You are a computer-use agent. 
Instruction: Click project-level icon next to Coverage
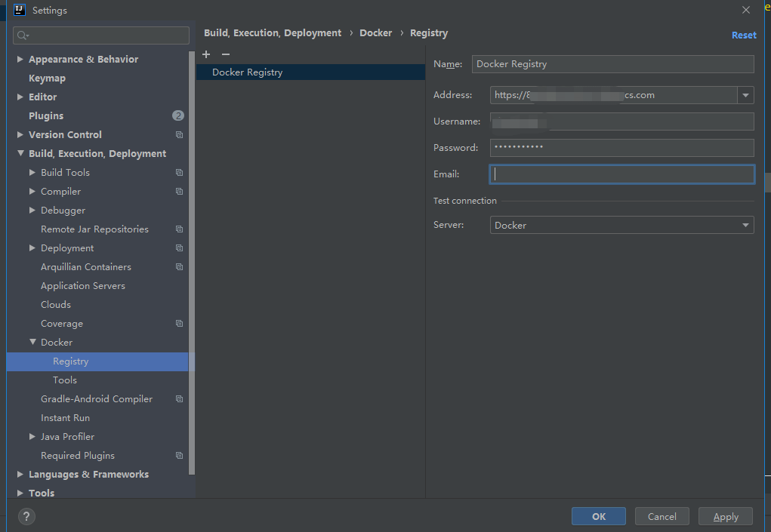pyautogui.click(x=180, y=323)
